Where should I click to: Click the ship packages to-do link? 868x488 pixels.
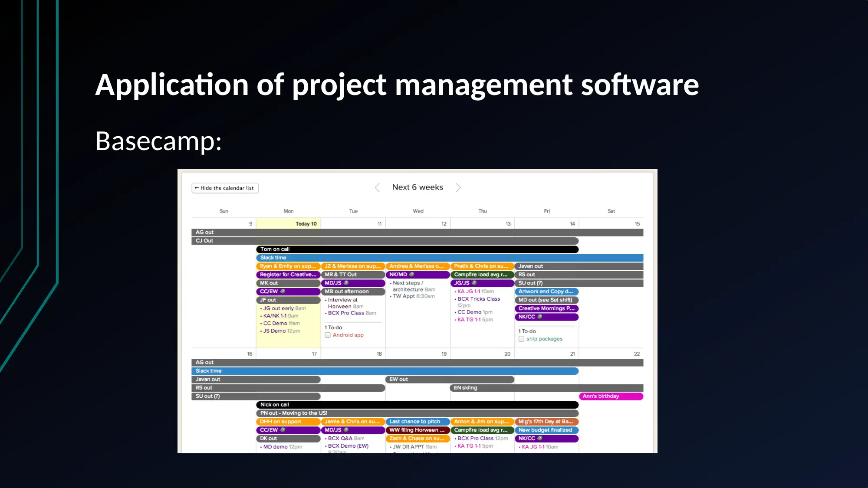coord(544,339)
